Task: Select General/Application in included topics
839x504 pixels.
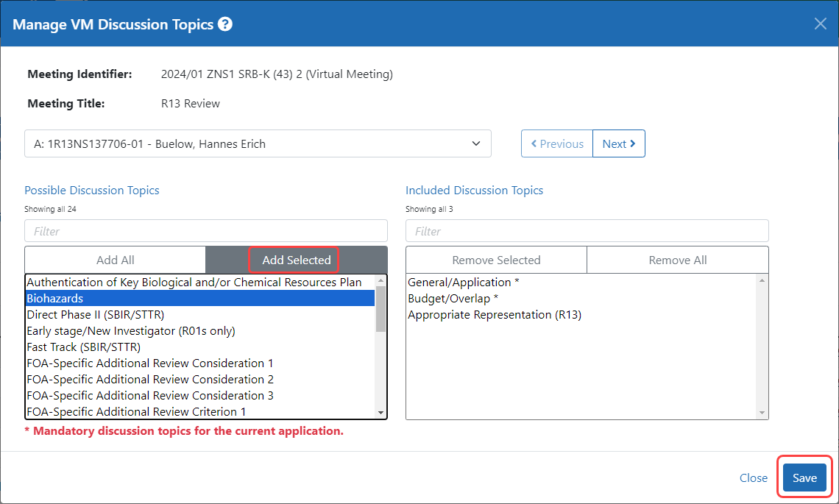Action: pyautogui.click(x=581, y=282)
